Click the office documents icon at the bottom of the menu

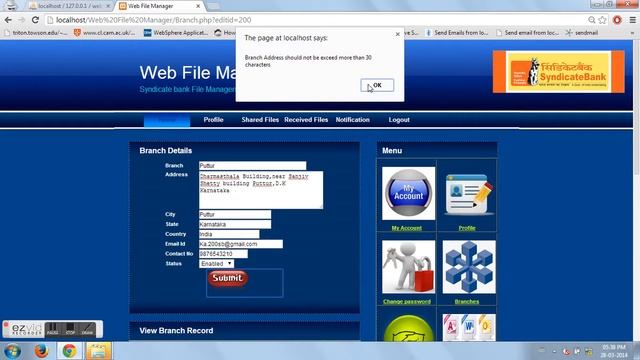click(469, 328)
